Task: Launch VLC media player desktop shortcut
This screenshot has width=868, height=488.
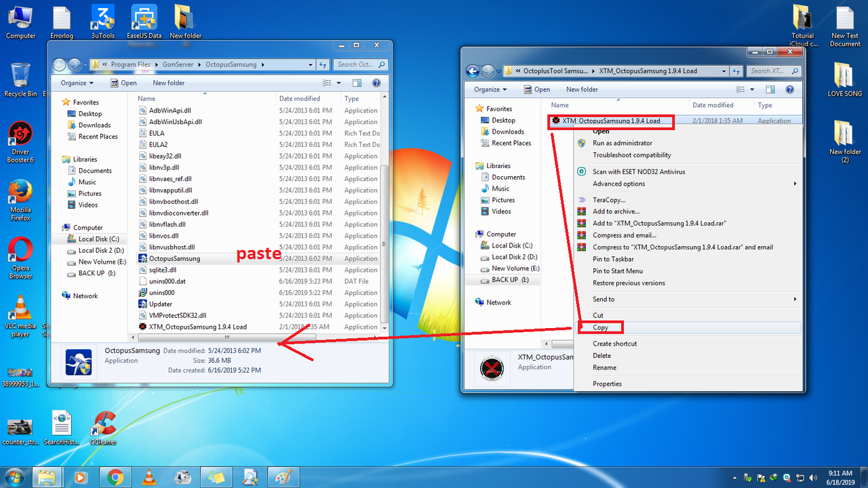Action: [x=20, y=315]
